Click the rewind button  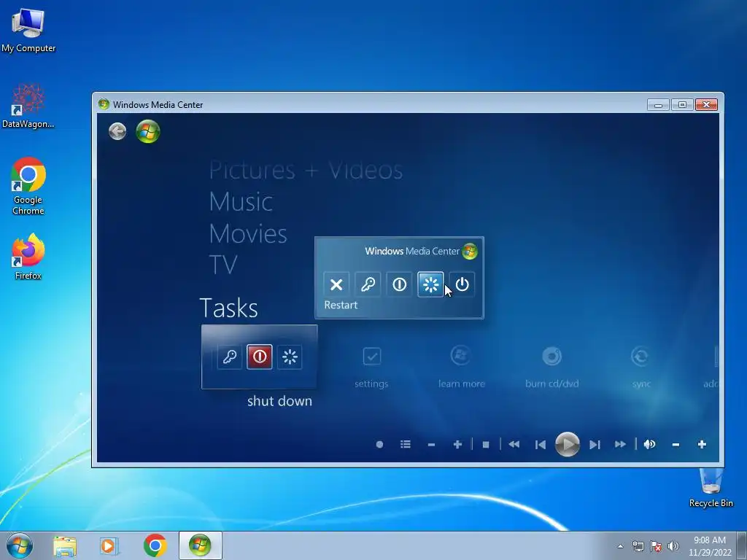click(514, 444)
